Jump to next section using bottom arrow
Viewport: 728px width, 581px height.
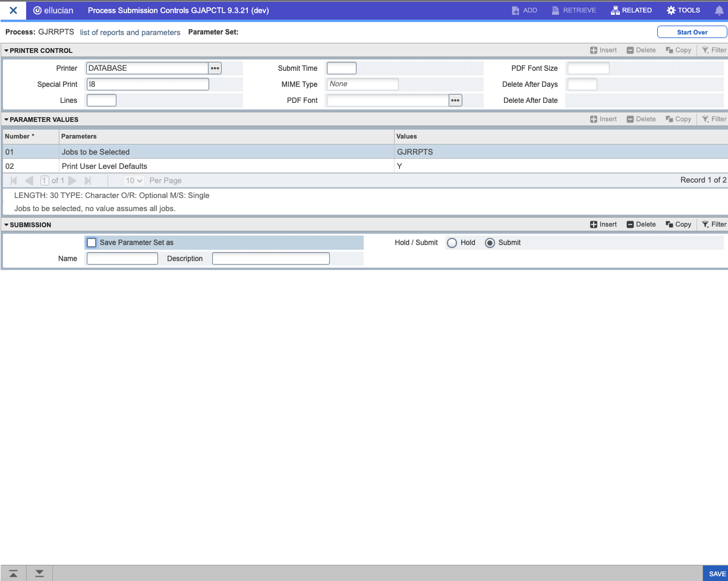(39, 573)
